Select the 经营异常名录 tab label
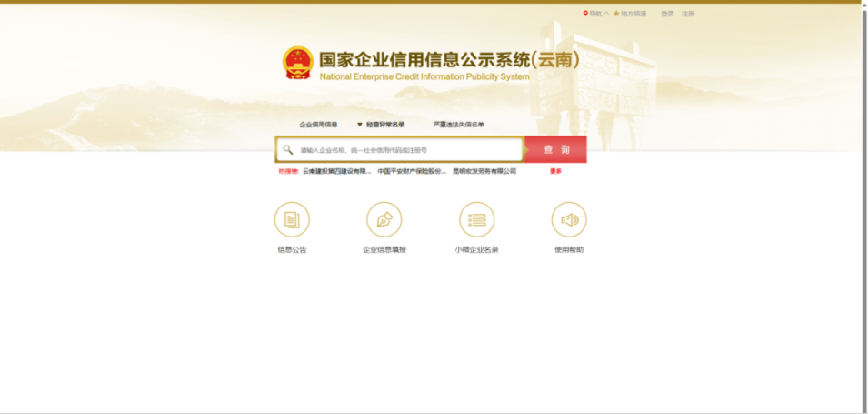This screenshot has width=868, height=414. 385,125
